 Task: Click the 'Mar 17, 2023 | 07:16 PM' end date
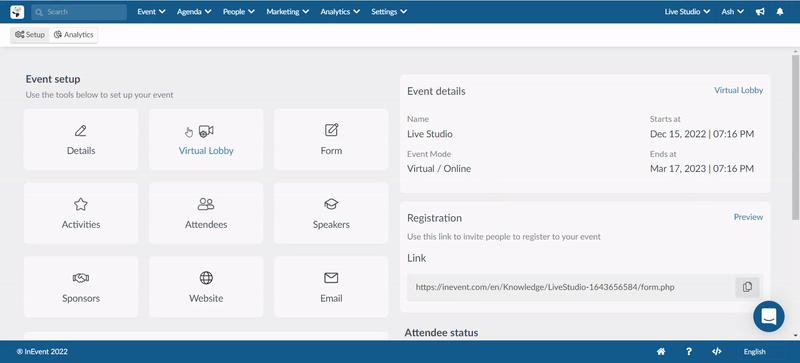(702, 168)
